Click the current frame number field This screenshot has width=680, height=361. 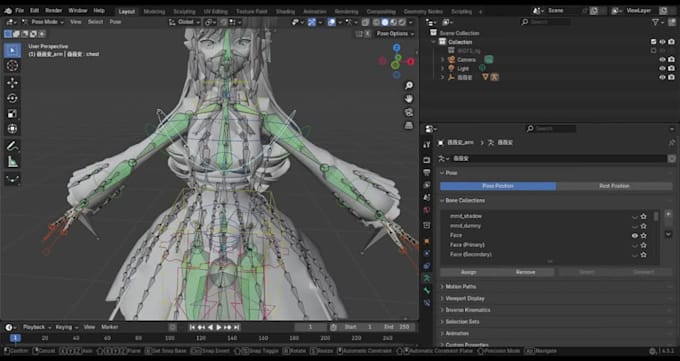click(x=311, y=327)
